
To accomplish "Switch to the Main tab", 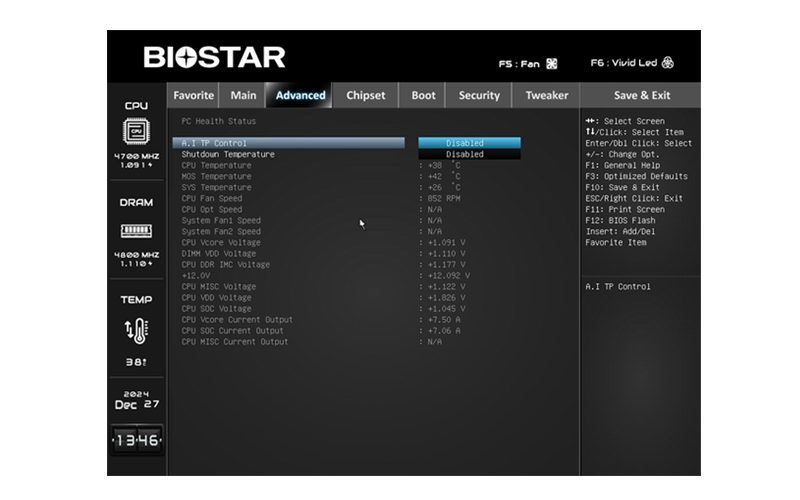I will (x=243, y=95).
